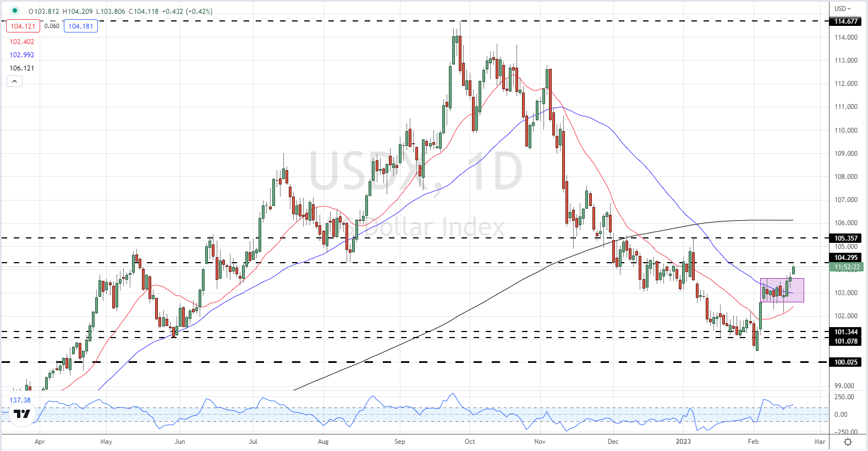This screenshot has height=451, width=868.
Task: Select the purple consolidation rectangle
Action: (x=782, y=290)
